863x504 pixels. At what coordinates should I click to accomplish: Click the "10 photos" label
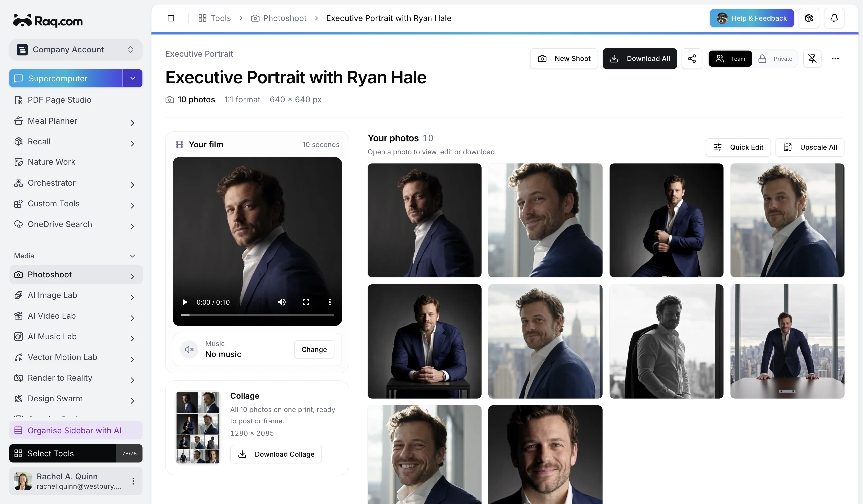click(196, 99)
